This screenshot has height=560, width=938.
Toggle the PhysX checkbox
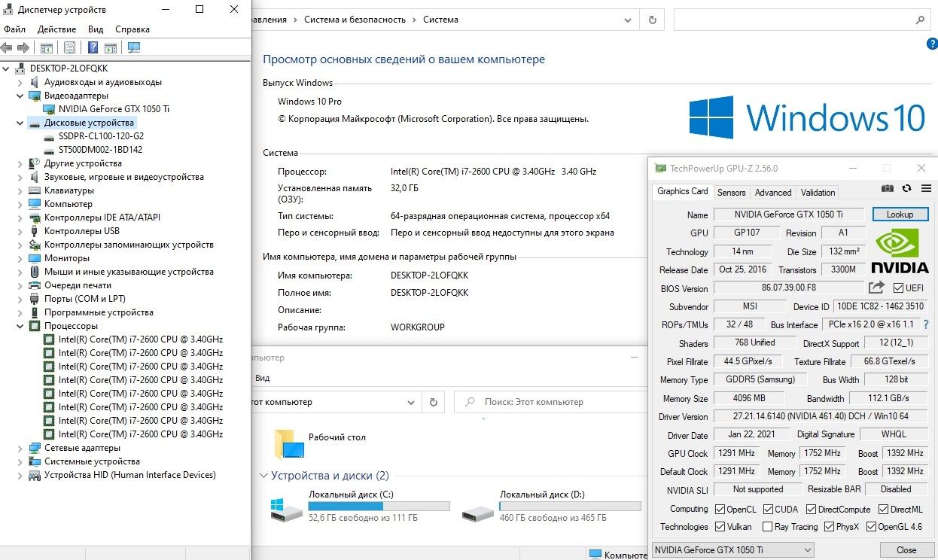829,527
